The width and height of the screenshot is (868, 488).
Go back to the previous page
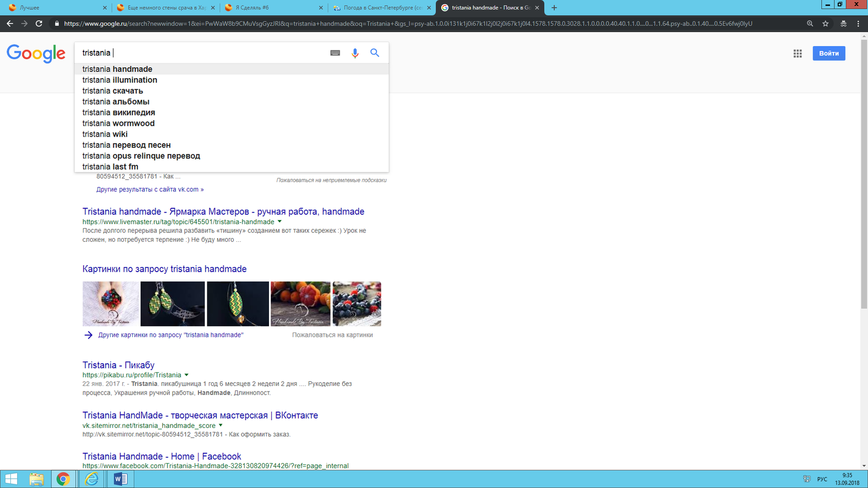pyautogui.click(x=10, y=24)
